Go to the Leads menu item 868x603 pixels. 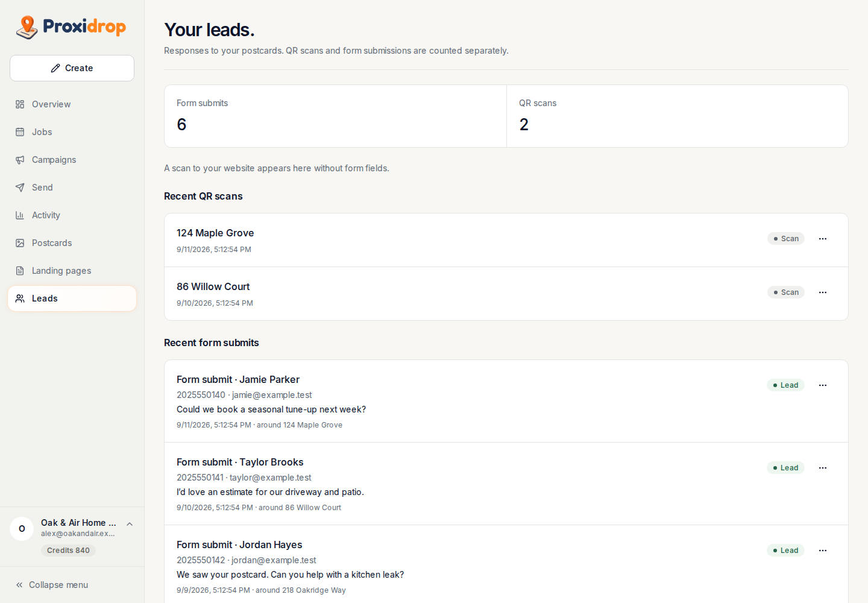[x=72, y=298]
